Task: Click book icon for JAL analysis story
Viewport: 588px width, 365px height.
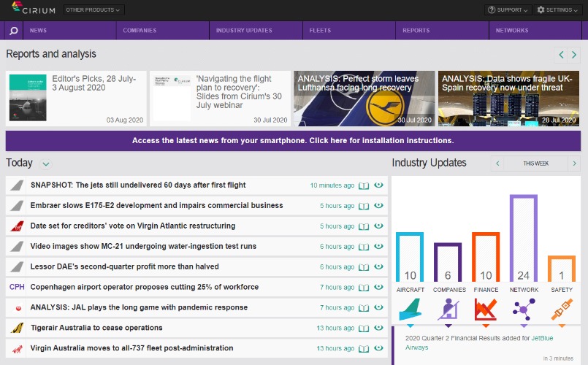Action: pos(364,308)
